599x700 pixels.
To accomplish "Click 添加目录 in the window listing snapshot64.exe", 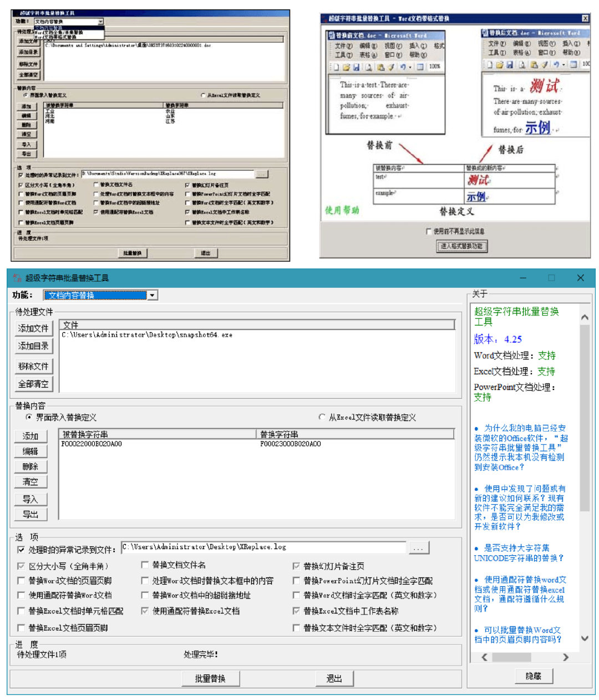I will [33, 346].
